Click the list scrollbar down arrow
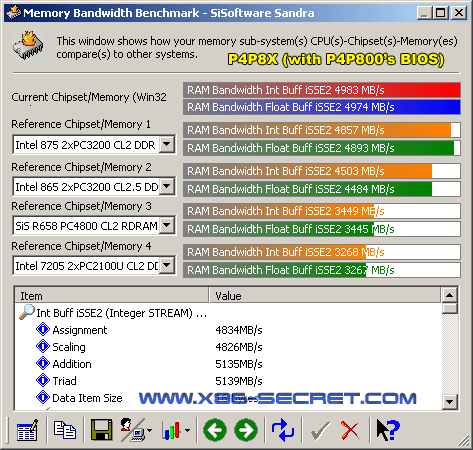Viewport: 473px width, 450px height. (x=449, y=402)
